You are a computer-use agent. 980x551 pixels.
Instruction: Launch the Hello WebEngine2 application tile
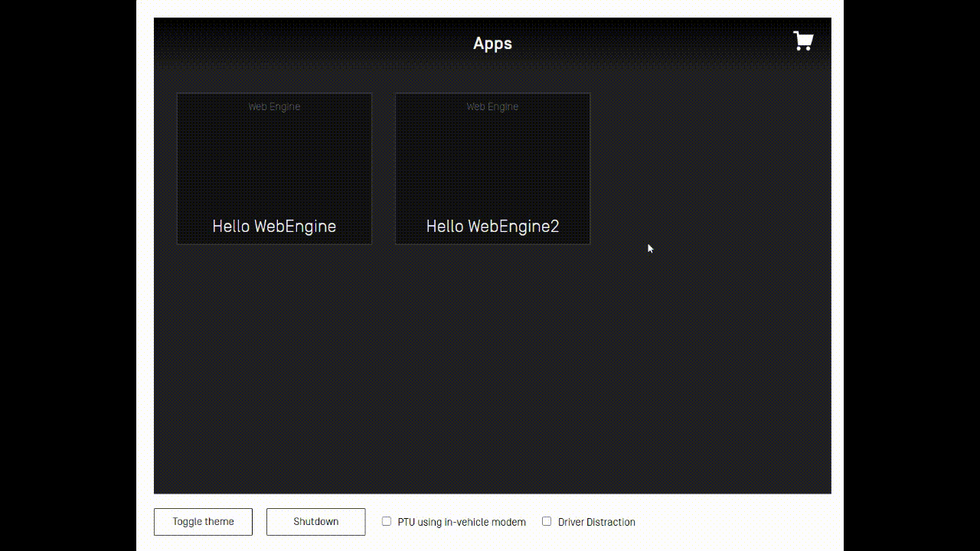coord(492,168)
